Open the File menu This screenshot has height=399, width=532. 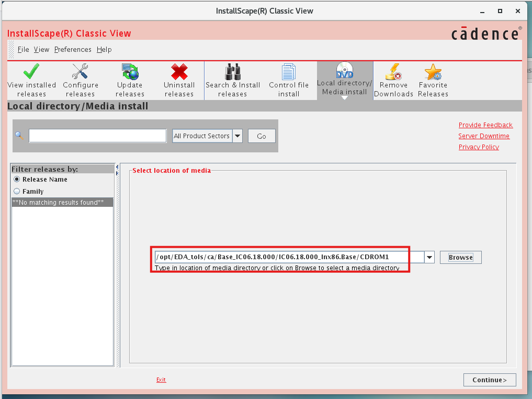23,50
